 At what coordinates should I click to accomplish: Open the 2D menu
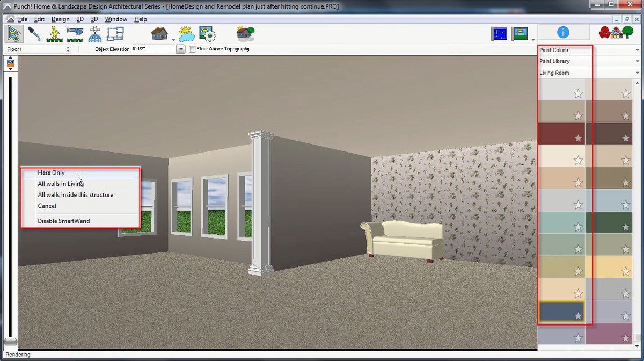[x=80, y=19]
